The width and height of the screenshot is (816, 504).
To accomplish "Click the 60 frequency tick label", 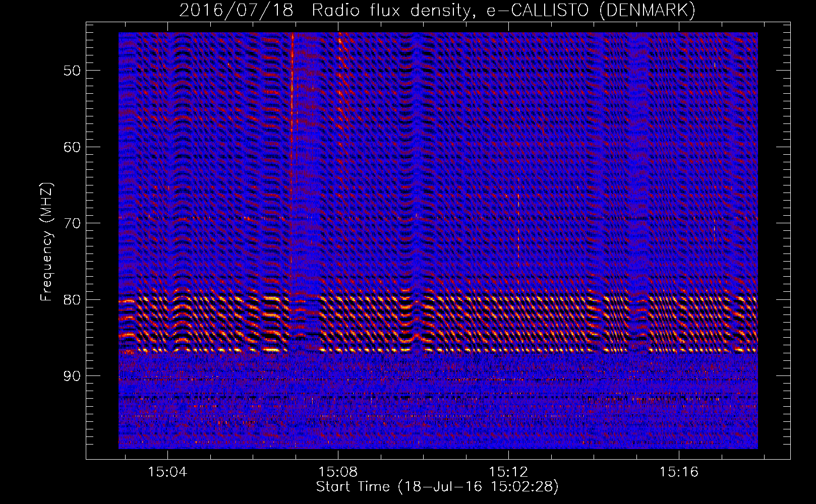I will [x=72, y=147].
